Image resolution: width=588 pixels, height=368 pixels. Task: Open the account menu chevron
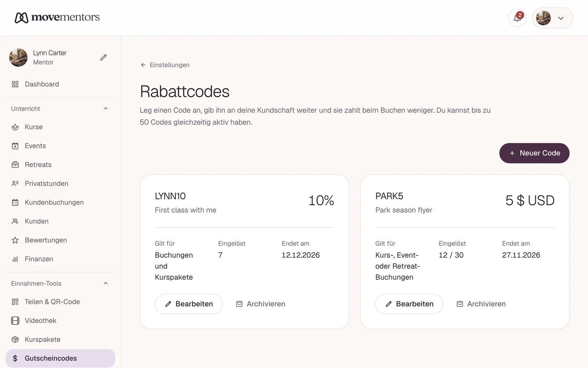561,18
